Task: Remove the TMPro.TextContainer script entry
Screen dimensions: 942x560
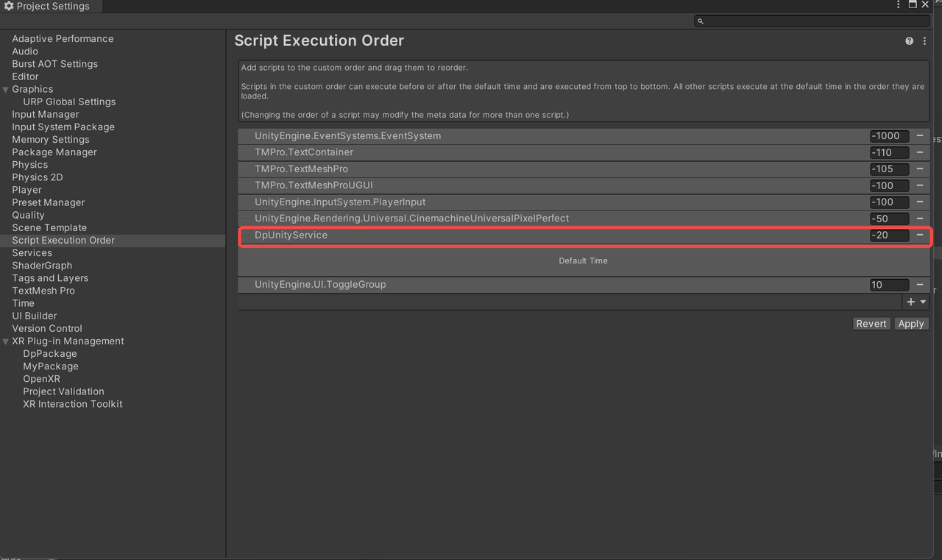Action: click(x=920, y=152)
